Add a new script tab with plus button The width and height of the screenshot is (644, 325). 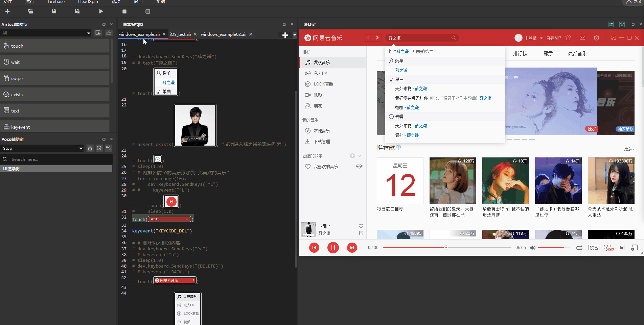[x=285, y=35]
